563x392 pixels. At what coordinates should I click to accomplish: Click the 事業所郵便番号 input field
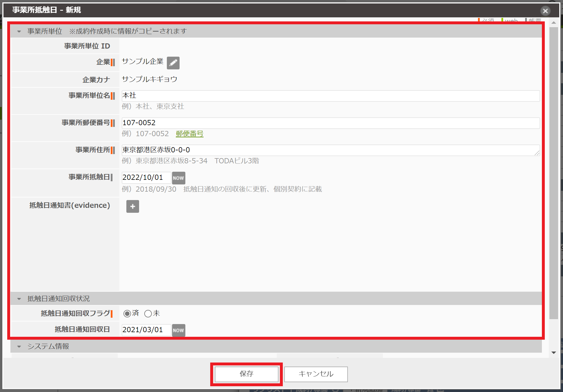330,123
